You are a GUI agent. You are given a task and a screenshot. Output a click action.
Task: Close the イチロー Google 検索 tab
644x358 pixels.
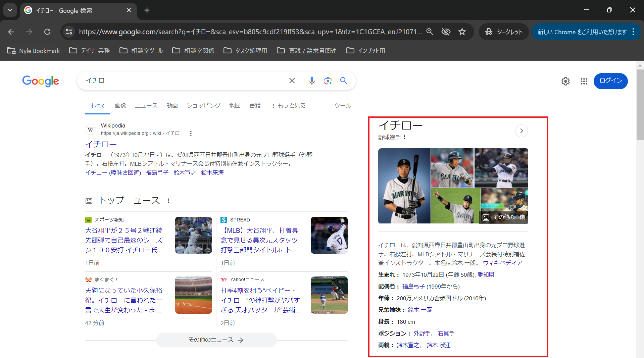(129, 10)
